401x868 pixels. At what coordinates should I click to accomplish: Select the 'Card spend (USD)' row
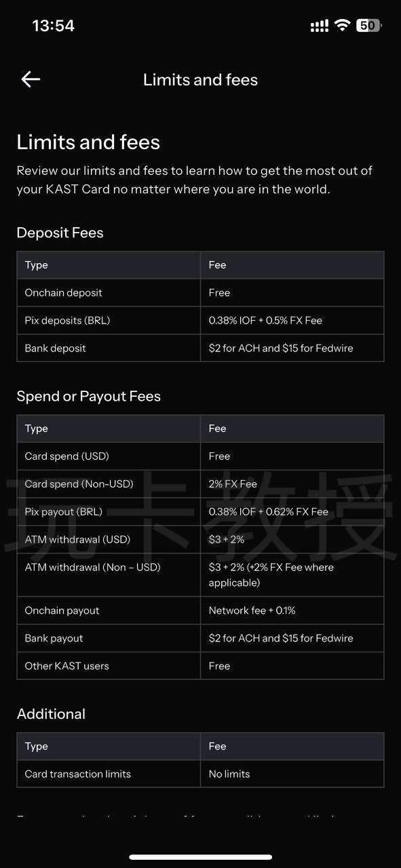[200, 456]
